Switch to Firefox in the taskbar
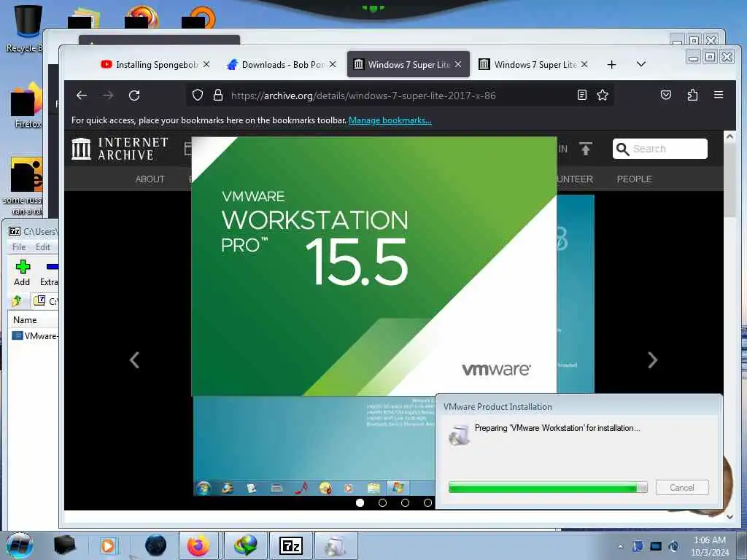Image resolution: width=747 pixels, height=560 pixels. coord(198,545)
